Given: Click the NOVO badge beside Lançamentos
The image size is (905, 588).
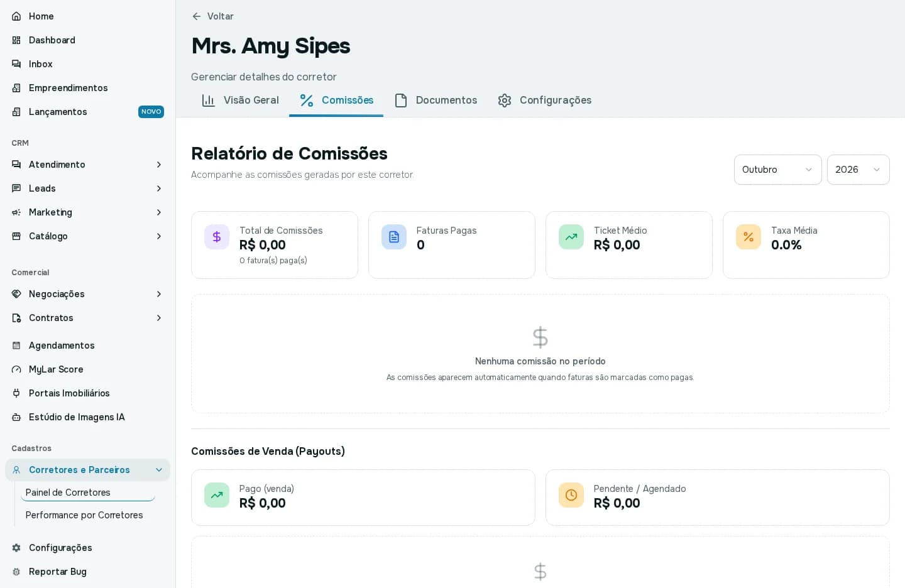Looking at the screenshot, I should click(x=151, y=112).
